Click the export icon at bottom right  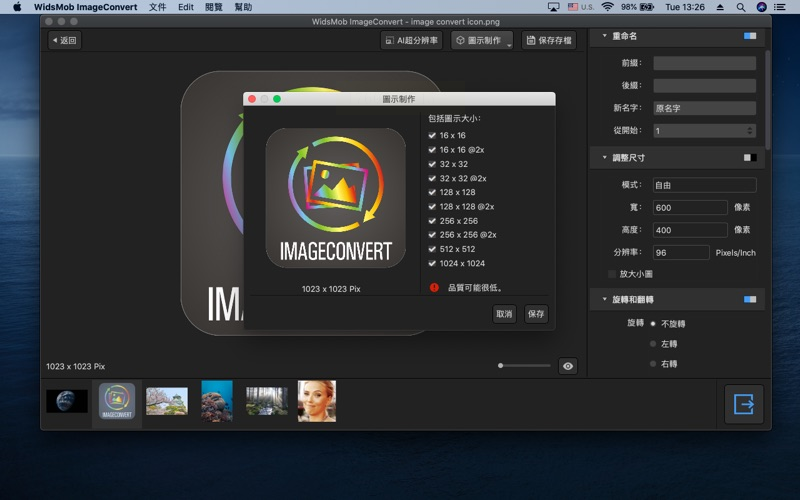click(743, 403)
